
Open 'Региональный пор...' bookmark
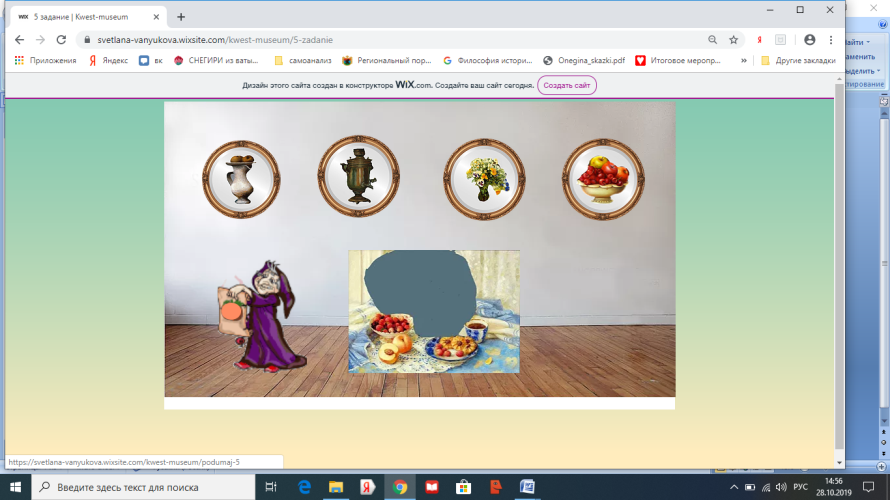point(387,60)
